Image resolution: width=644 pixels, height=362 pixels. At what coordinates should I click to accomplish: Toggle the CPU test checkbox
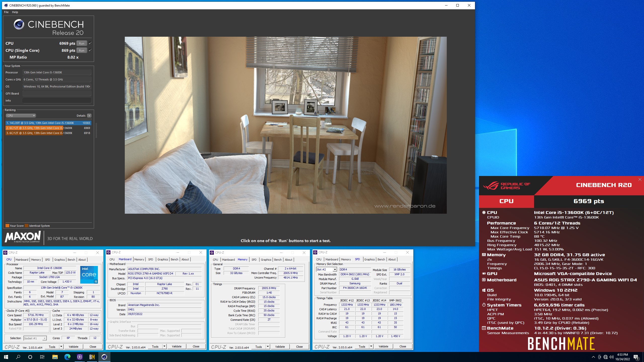point(90,43)
